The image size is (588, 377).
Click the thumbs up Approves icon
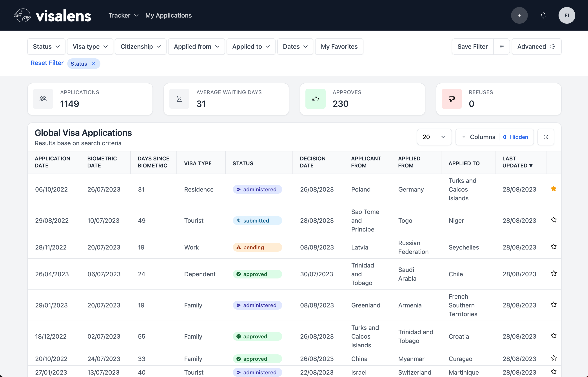[x=316, y=99]
